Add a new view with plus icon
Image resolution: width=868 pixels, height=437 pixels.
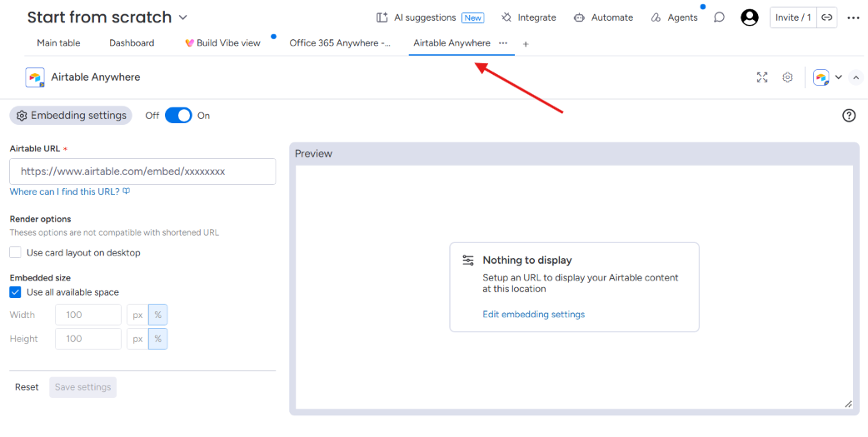(526, 43)
